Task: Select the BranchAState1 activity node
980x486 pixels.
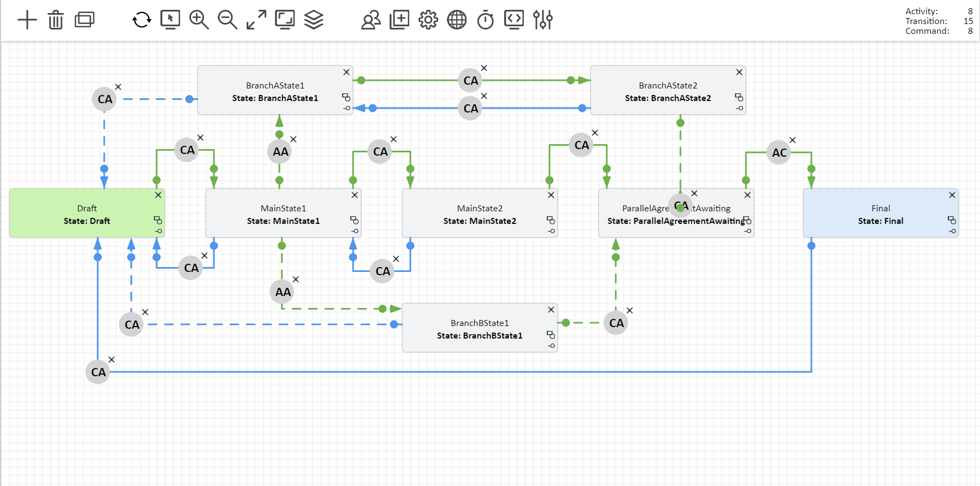Action: 275,91
